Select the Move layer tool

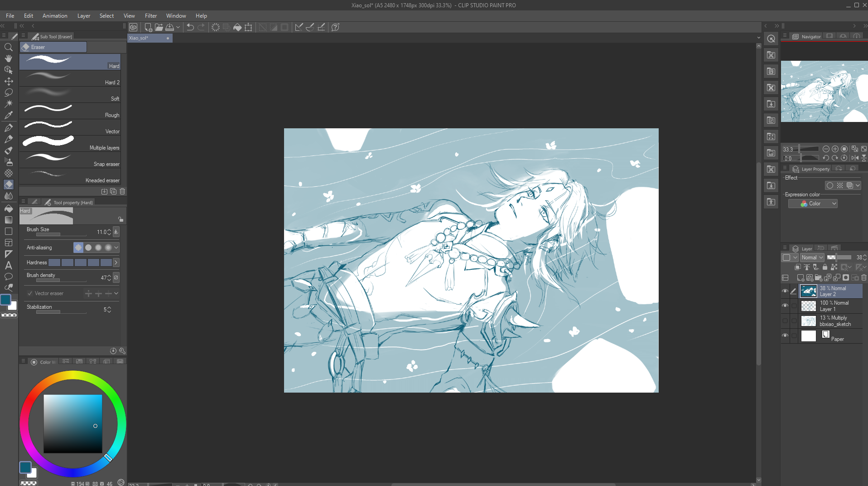point(8,81)
